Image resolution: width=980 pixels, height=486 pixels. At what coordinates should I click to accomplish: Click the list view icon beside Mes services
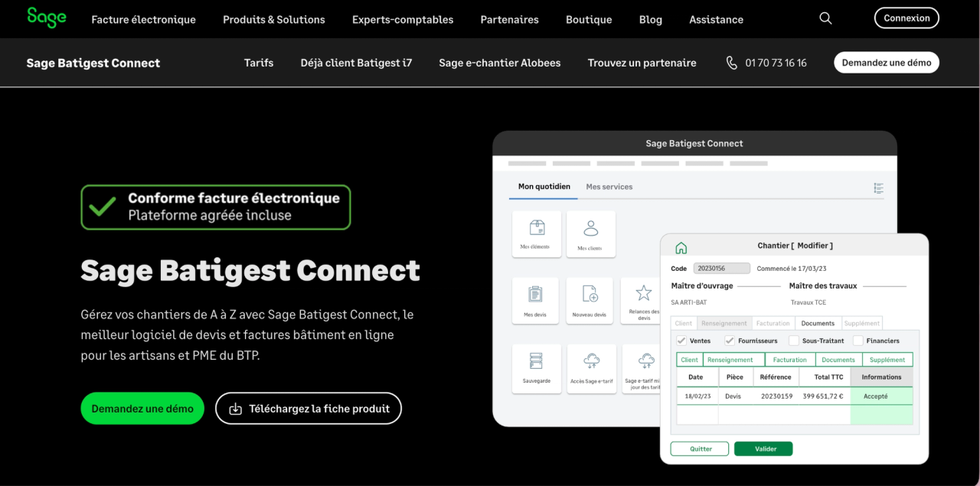coord(878,188)
